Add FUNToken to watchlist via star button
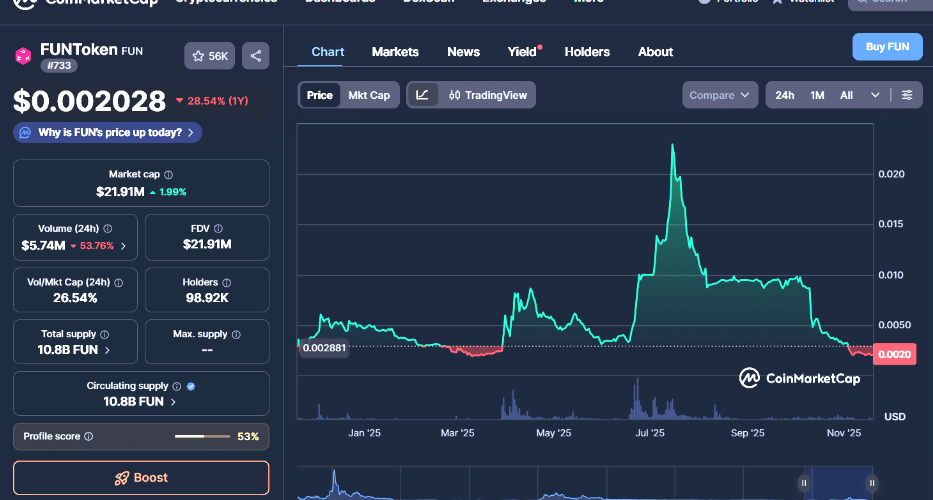The image size is (933, 500). tap(209, 56)
